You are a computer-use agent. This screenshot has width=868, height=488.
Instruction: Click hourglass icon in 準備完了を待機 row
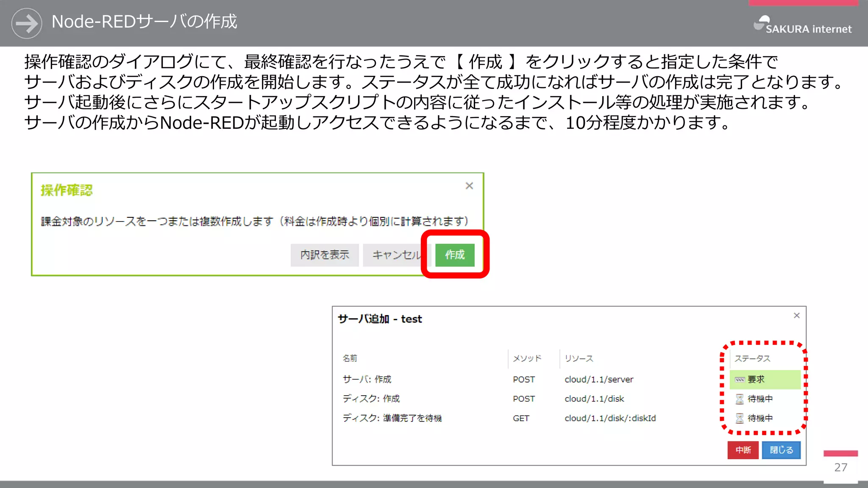point(740,419)
